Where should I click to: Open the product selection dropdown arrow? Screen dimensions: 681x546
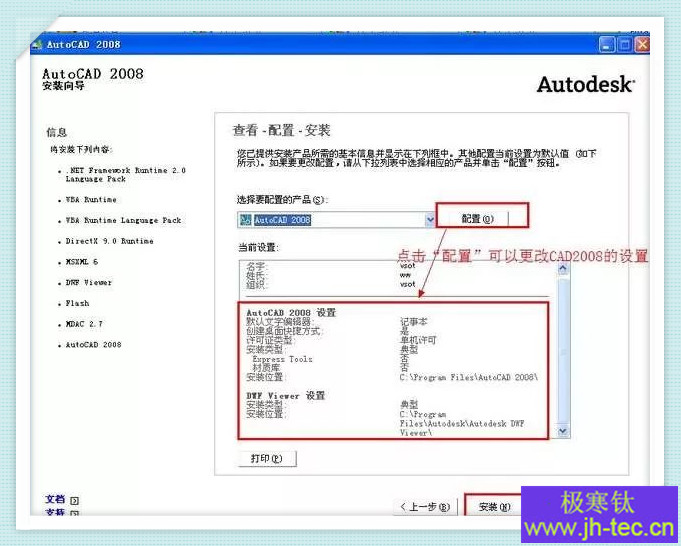point(430,220)
